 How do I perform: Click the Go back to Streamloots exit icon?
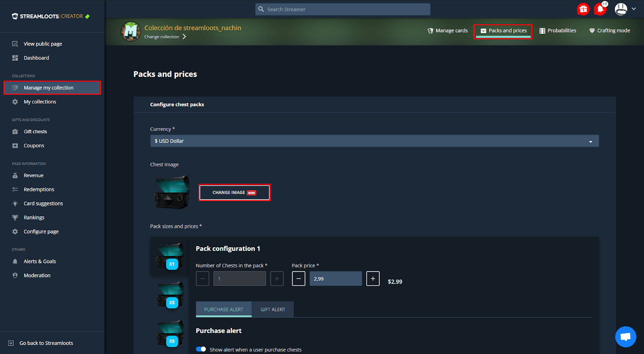(x=11, y=343)
